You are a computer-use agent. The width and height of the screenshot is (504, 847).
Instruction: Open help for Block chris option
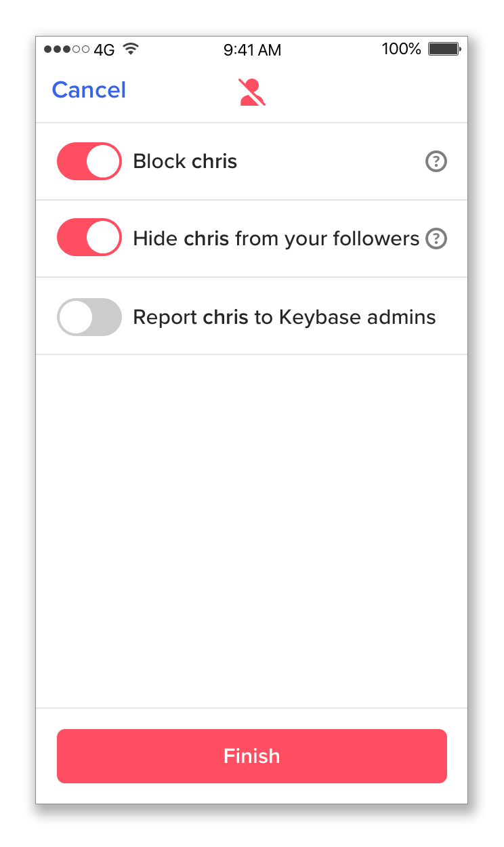436,162
